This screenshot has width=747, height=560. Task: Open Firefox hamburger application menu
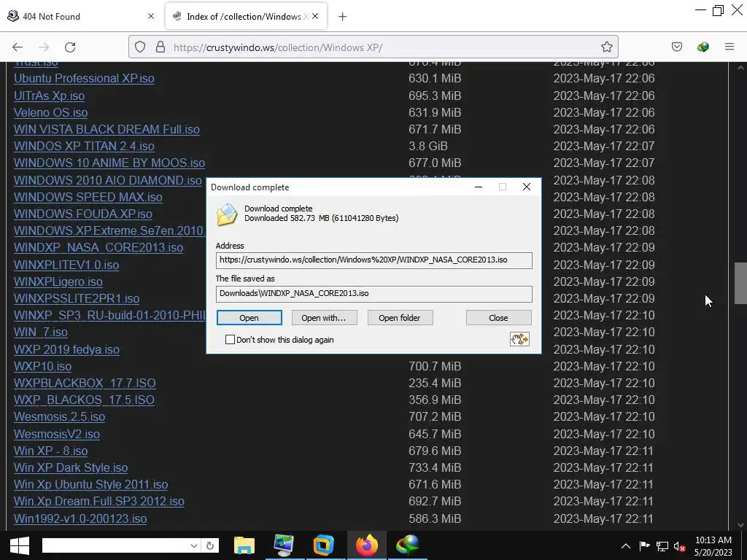[x=729, y=47]
